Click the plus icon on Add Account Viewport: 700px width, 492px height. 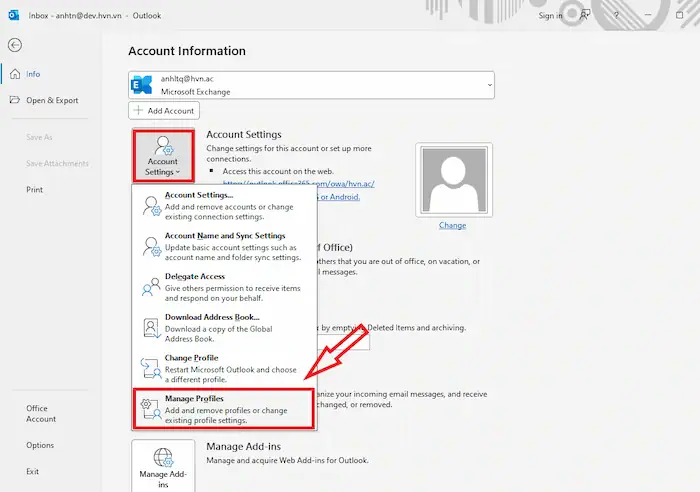pyautogui.click(x=138, y=110)
